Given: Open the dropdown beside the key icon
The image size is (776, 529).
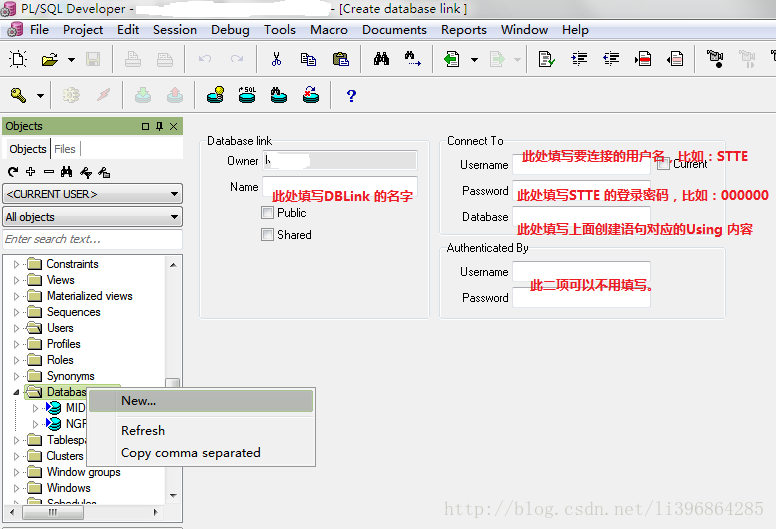Looking at the screenshot, I should coord(40,96).
